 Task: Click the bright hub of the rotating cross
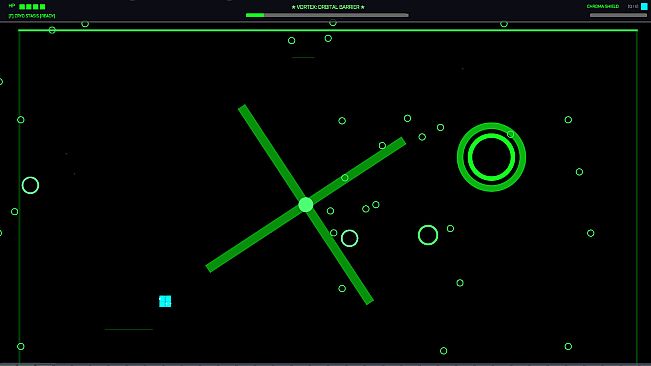(x=306, y=205)
